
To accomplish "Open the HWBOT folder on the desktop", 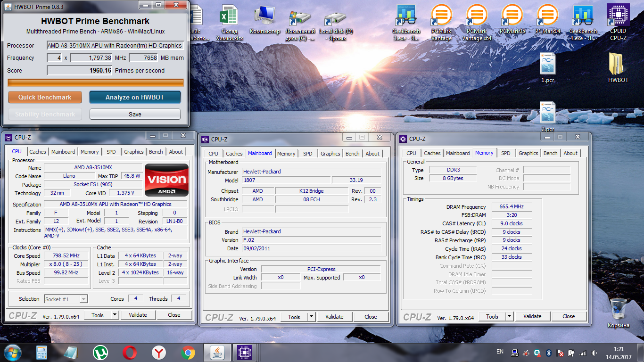I will tap(618, 67).
